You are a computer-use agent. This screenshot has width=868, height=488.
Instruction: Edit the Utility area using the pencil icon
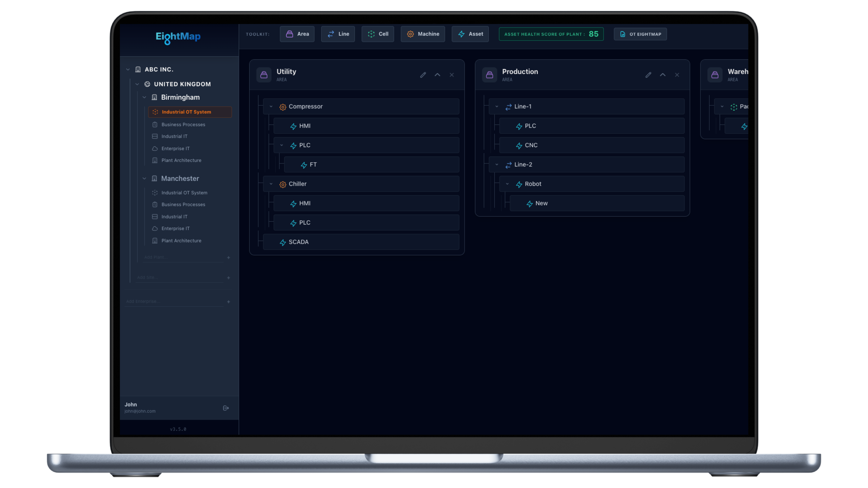coord(423,75)
